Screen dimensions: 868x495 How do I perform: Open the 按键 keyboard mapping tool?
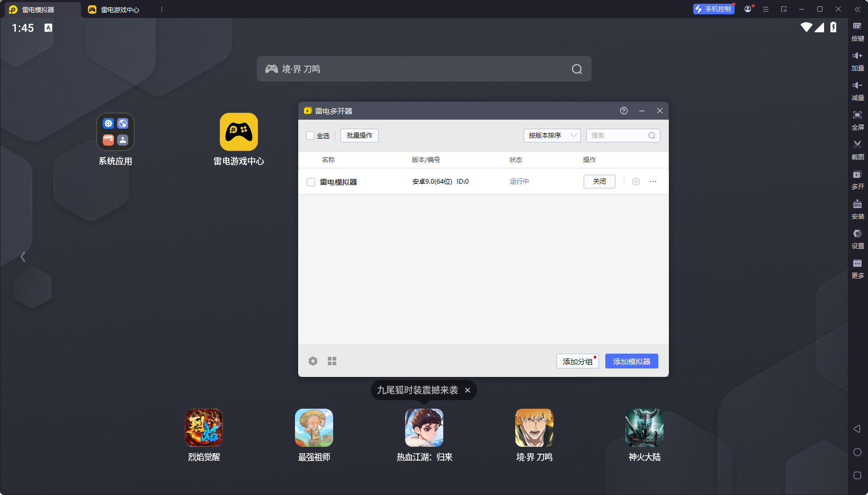[x=857, y=31]
